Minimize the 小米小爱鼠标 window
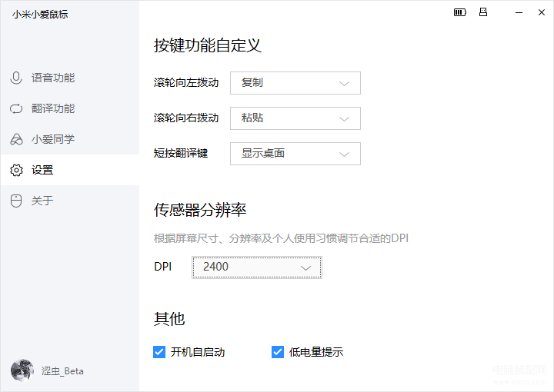The image size is (554, 392). click(519, 13)
